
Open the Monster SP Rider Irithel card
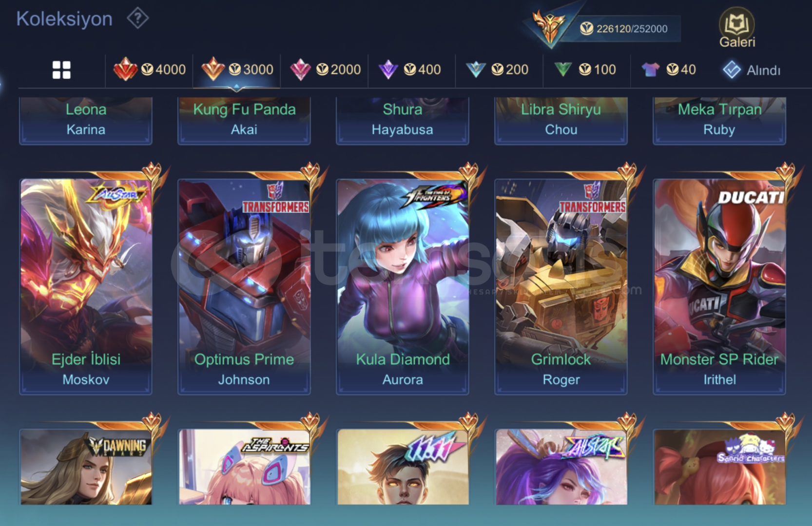click(x=719, y=287)
